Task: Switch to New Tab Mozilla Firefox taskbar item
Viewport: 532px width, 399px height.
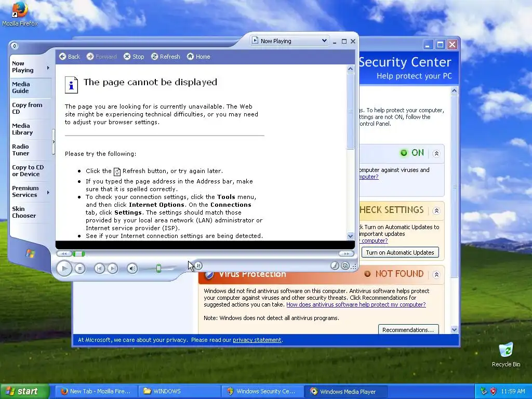Action: coord(97,391)
